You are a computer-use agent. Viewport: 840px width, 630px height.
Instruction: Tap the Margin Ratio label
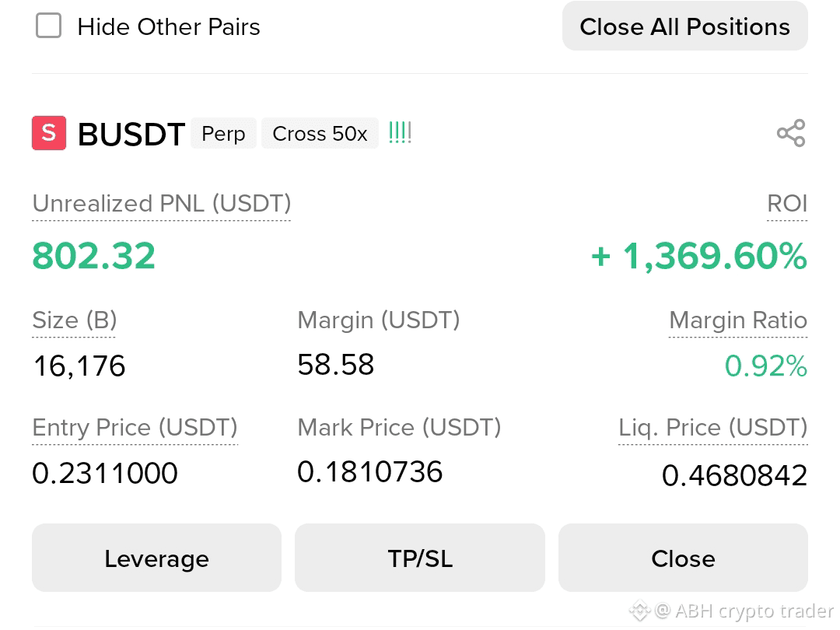(x=737, y=320)
